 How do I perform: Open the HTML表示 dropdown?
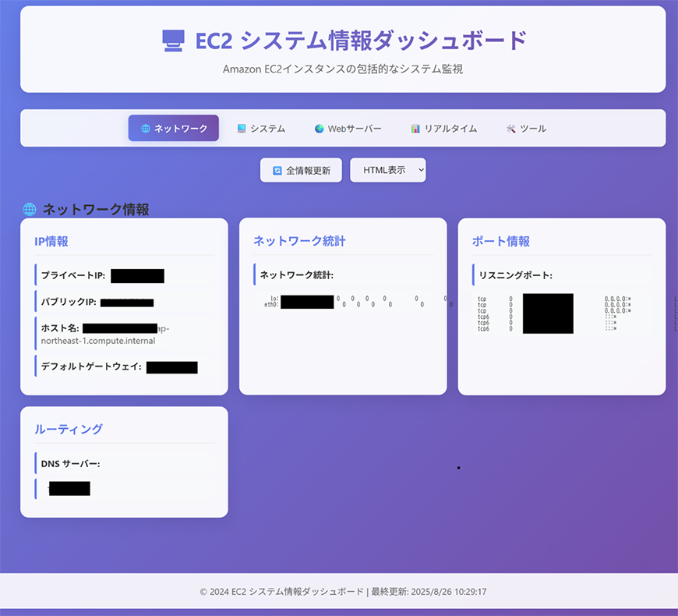click(x=387, y=170)
